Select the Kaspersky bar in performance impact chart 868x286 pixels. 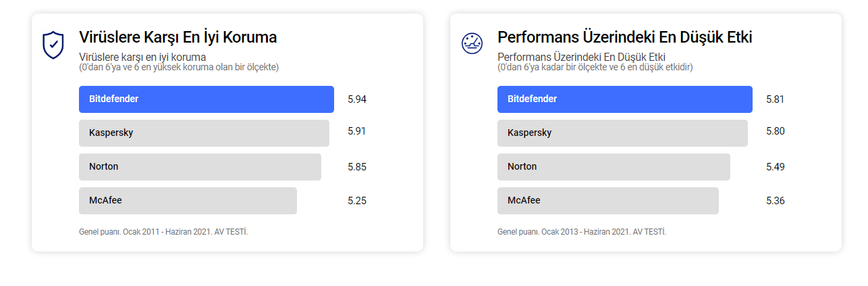click(x=622, y=133)
